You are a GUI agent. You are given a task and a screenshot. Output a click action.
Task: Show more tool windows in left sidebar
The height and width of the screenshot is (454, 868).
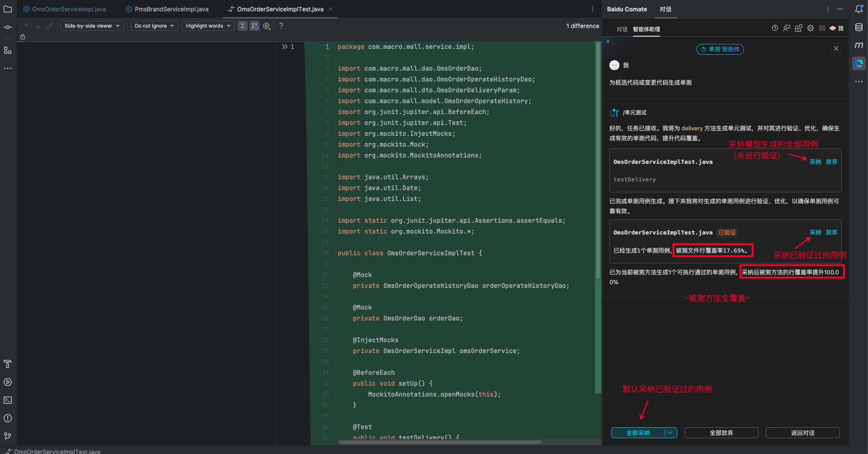click(x=8, y=68)
